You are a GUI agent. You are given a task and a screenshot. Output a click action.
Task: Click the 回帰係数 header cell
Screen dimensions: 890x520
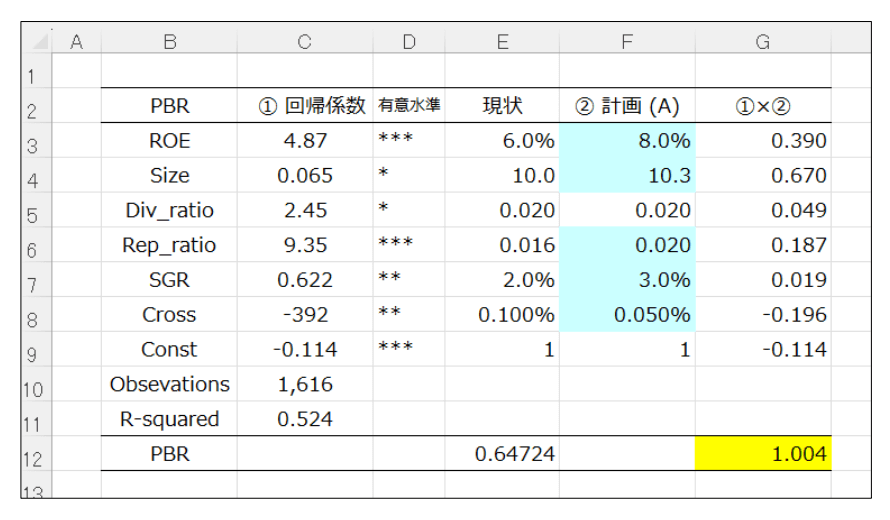(305, 106)
